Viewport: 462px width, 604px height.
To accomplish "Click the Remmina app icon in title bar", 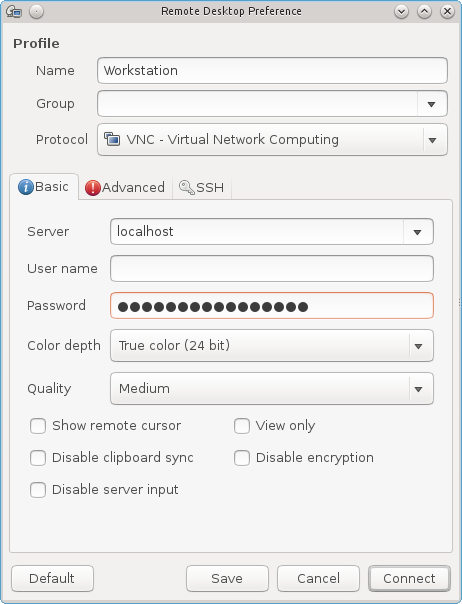I will pyautogui.click(x=14, y=12).
